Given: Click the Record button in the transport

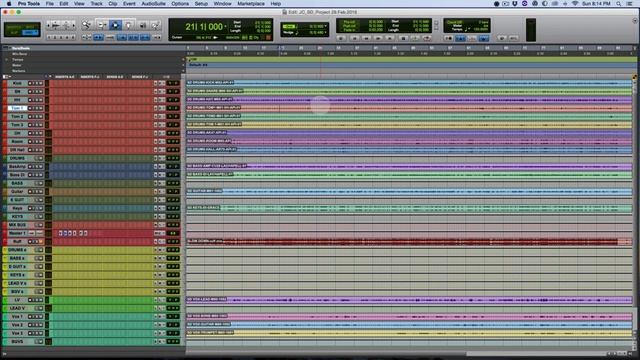Looking at the screenshot, I should point(427,38).
